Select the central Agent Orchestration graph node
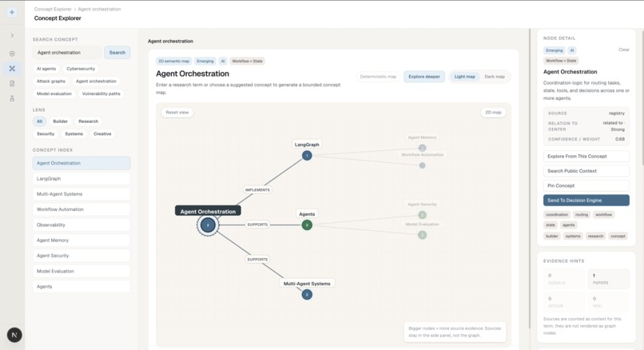The height and width of the screenshot is (350, 644). tap(208, 225)
